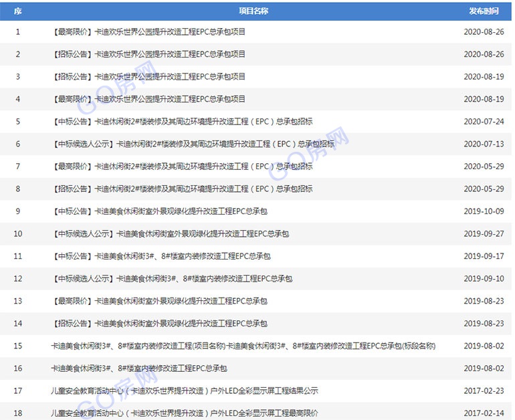
Task: Click sequence number 9 cell
Action: pos(18,211)
